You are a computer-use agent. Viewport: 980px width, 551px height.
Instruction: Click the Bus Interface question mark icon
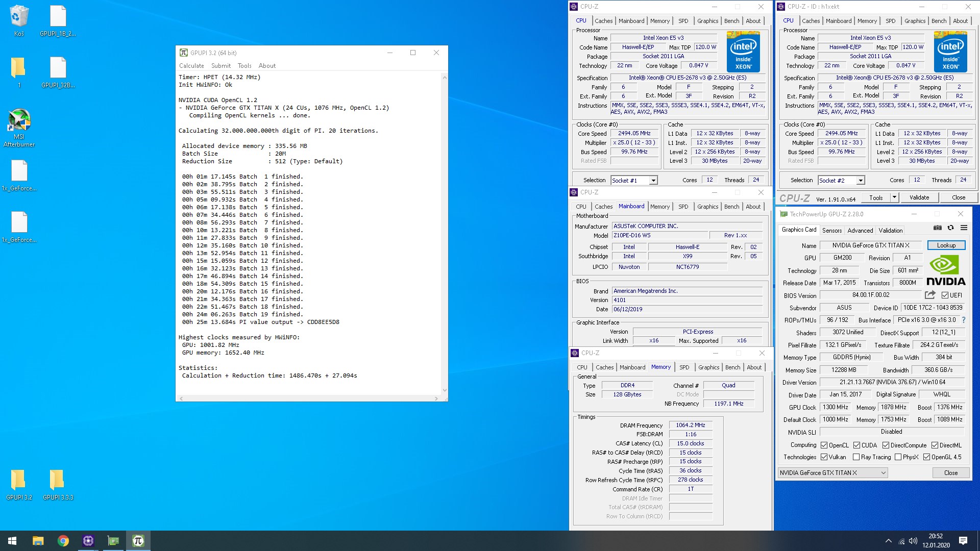coord(964,320)
